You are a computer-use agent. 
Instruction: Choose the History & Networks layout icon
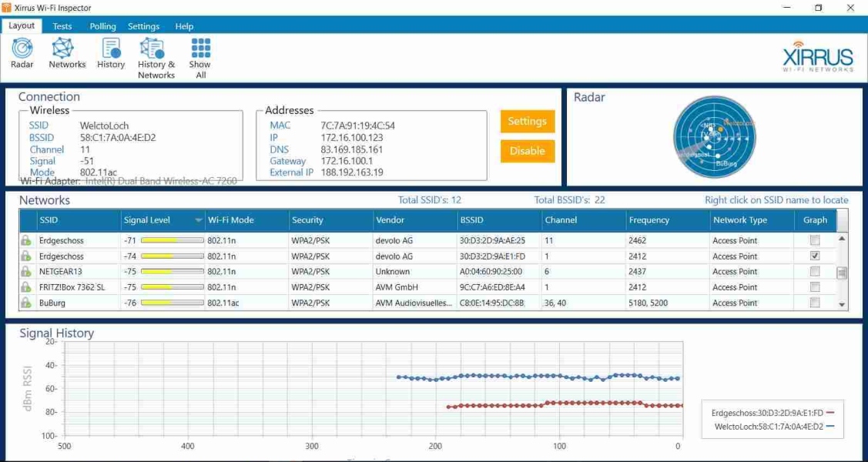[x=152, y=49]
